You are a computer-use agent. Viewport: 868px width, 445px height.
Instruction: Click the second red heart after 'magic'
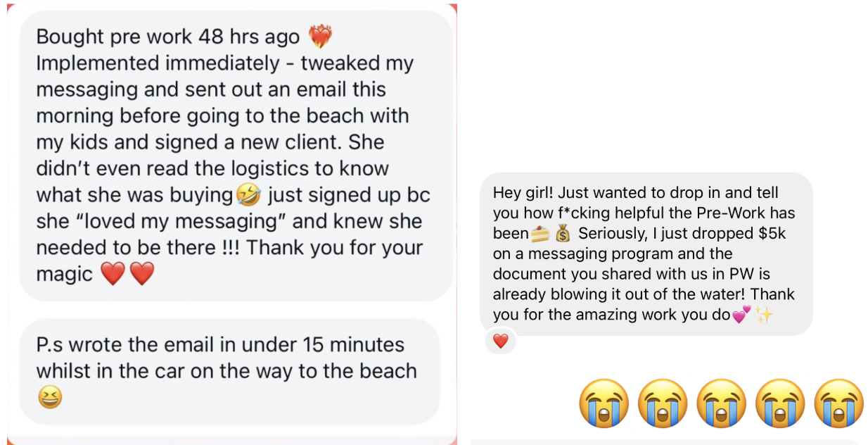[x=142, y=273]
